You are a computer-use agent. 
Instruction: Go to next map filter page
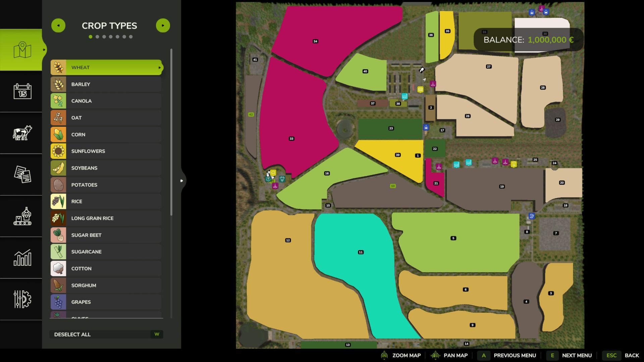(163, 25)
